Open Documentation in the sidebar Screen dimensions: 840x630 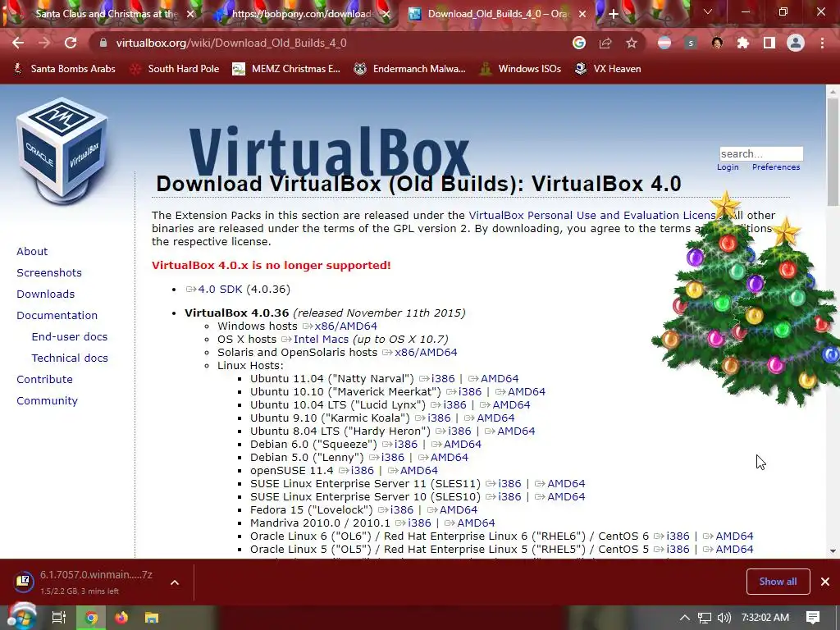pos(57,316)
